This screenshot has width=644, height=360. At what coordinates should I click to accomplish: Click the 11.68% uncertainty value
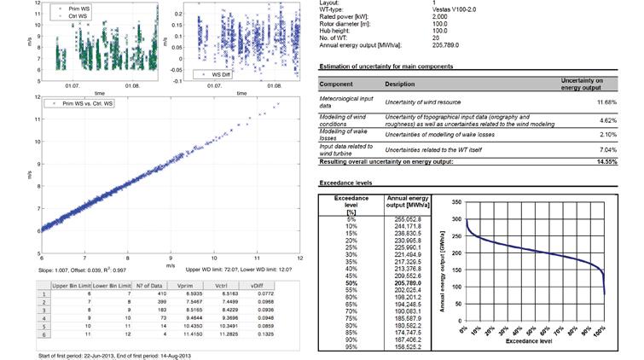(x=606, y=102)
